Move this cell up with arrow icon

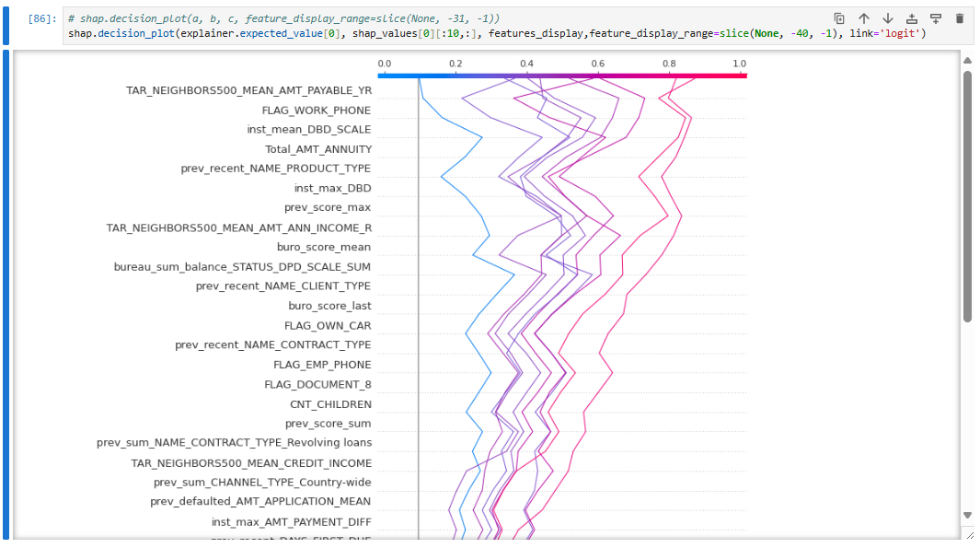point(863,18)
